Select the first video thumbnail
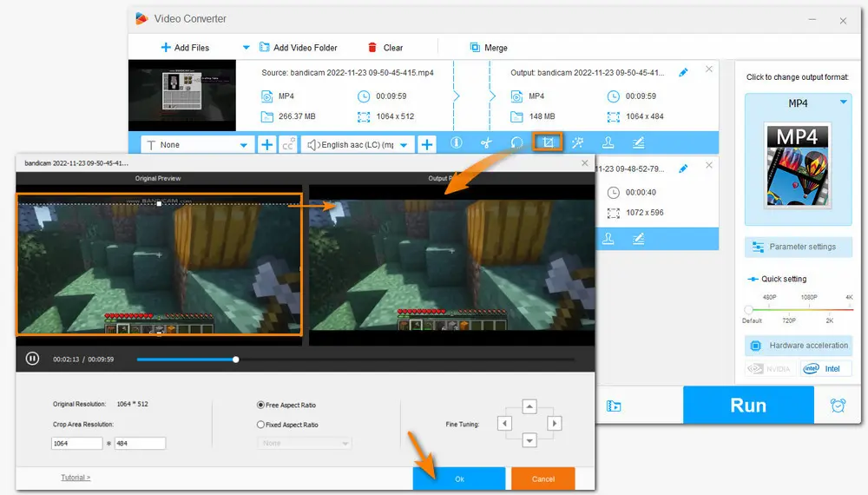868x495 pixels. [182, 95]
